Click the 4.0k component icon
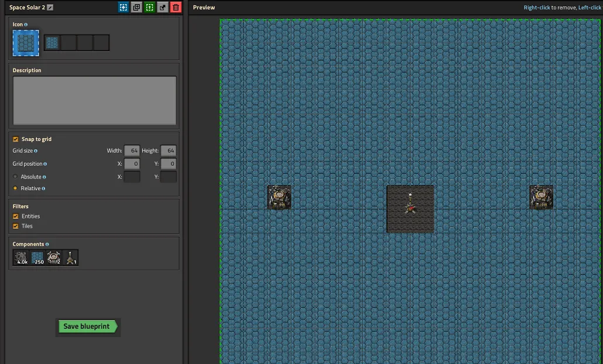 click(x=20, y=257)
